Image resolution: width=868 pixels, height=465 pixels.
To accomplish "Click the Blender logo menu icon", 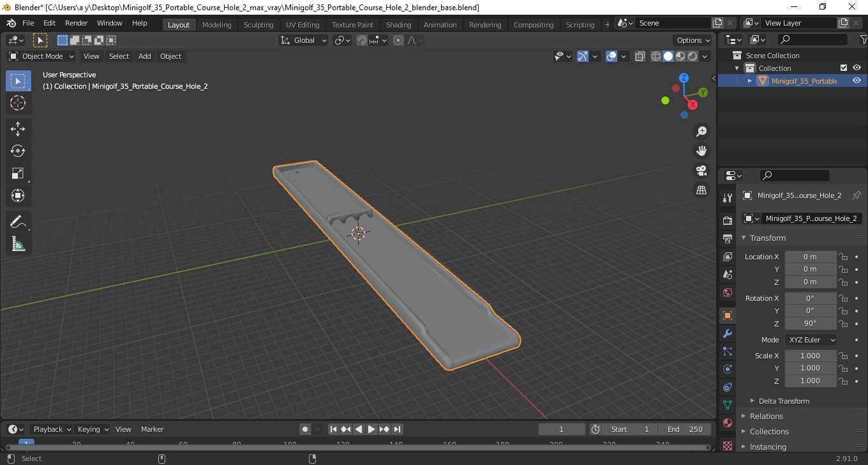I will pyautogui.click(x=11, y=23).
